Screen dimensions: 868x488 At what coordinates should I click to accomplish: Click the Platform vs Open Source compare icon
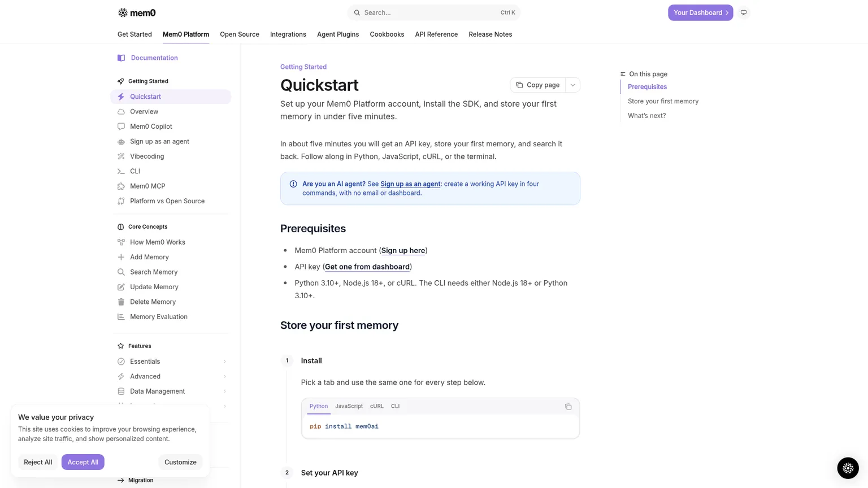point(121,201)
